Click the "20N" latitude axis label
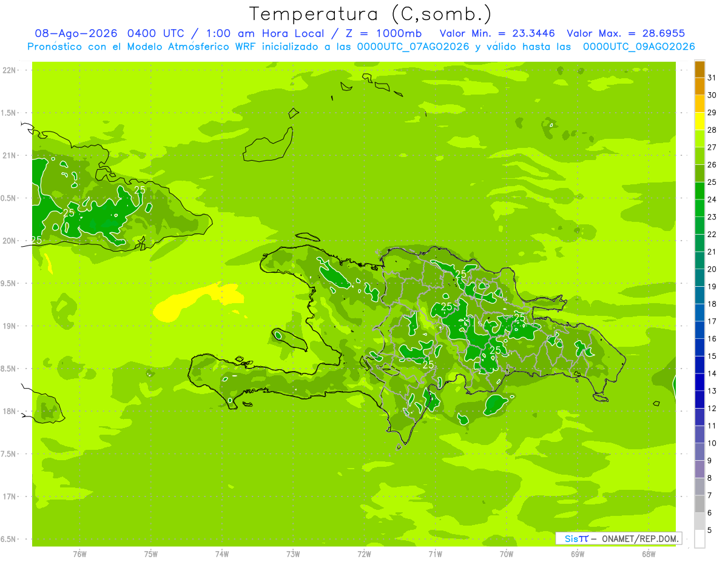This screenshot has height=562, width=728. 10,241
